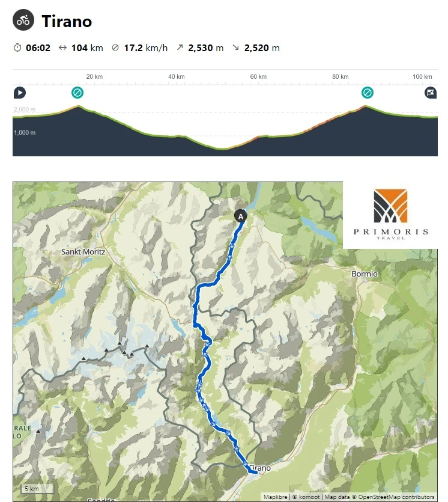Click the black A start marker on map
Image resolution: width=448 pixels, height=502 pixels.
click(x=240, y=216)
